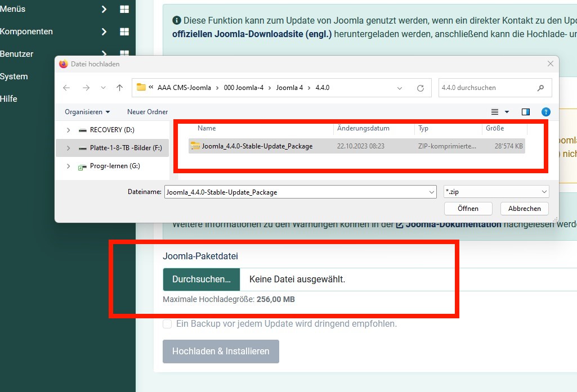577x392 pixels.
Task: Click Neuer Ordner in toolbar
Action: 147,112
